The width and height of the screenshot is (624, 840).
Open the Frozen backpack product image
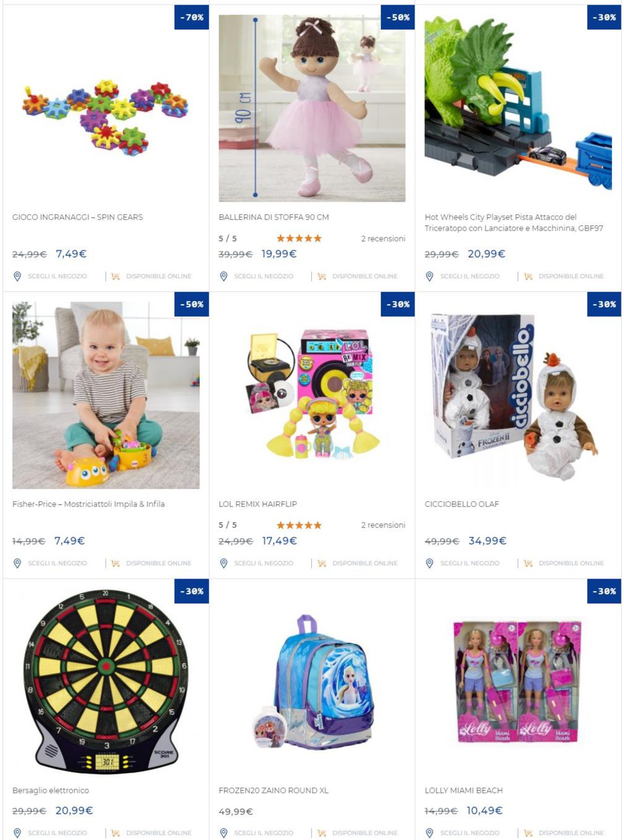[x=312, y=682]
